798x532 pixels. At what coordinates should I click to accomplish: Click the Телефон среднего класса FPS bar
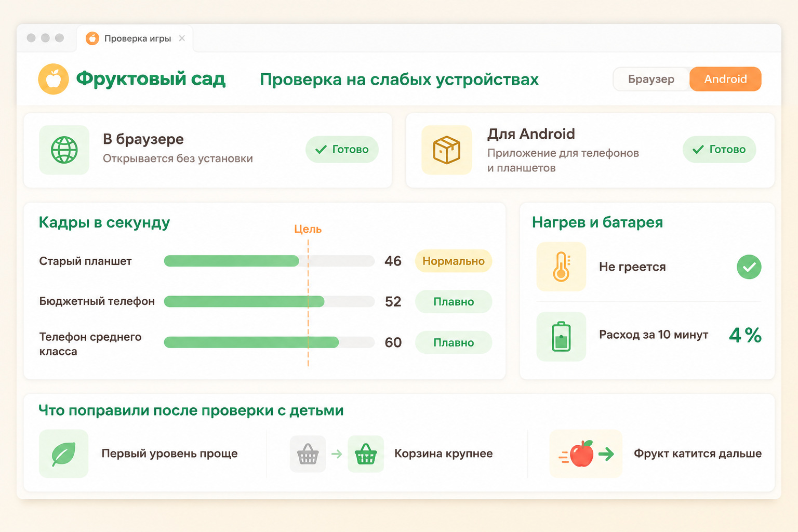coord(269,342)
